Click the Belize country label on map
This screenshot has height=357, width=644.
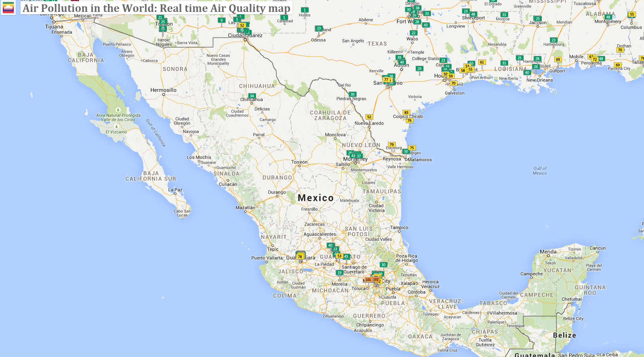[564, 335]
